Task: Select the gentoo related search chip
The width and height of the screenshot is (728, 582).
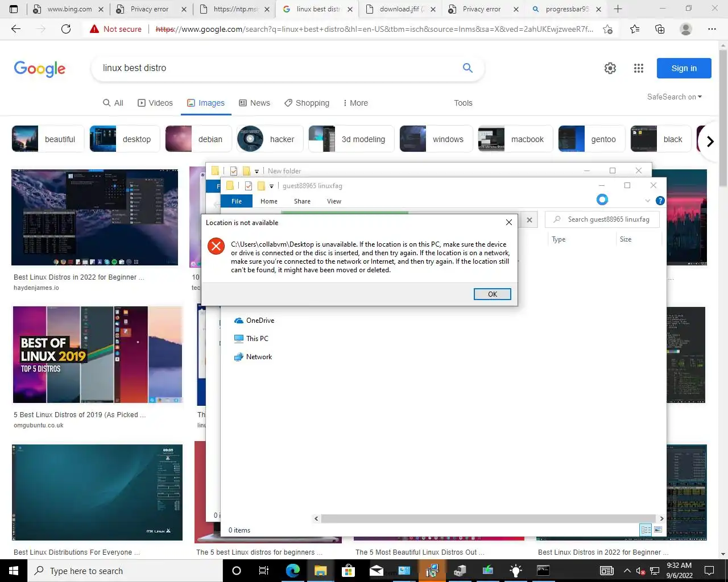Action: click(x=591, y=139)
